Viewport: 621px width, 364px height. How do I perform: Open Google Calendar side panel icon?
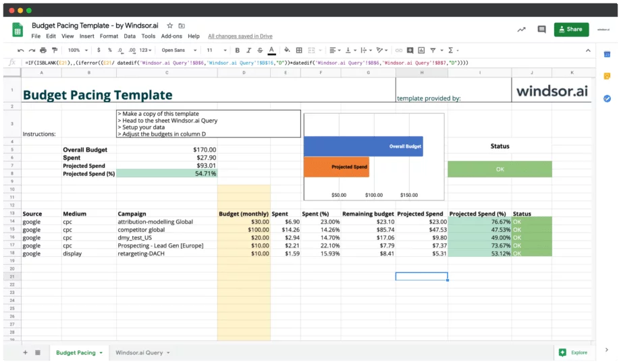607,54
